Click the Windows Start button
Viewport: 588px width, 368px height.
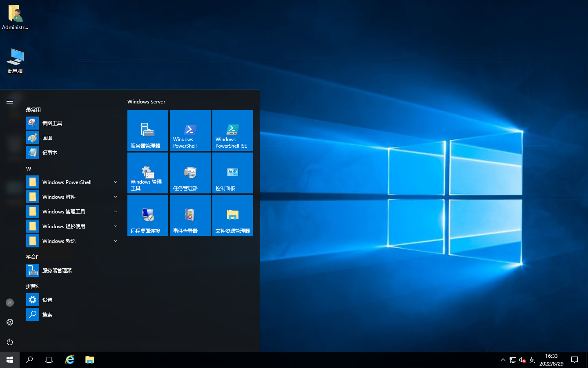click(10, 360)
